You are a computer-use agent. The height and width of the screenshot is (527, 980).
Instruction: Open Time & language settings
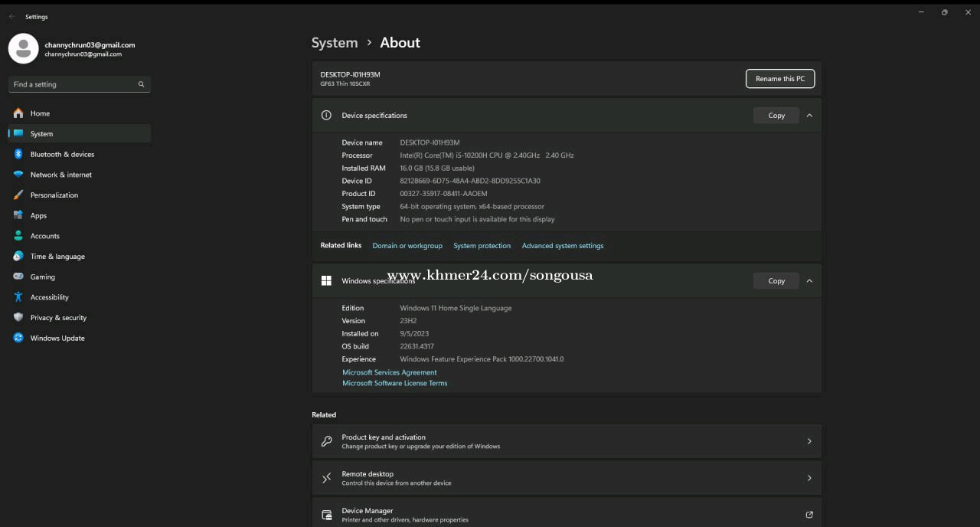click(x=80, y=256)
